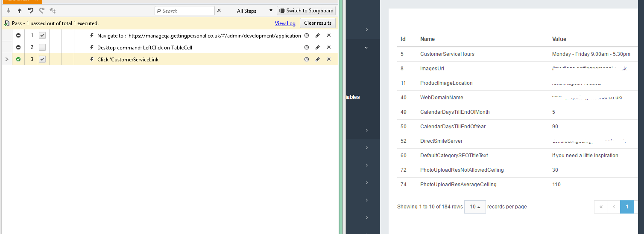The height and width of the screenshot is (234, 644).
Task: Open the records per page dropdown
Action: (x=475, y=207)
